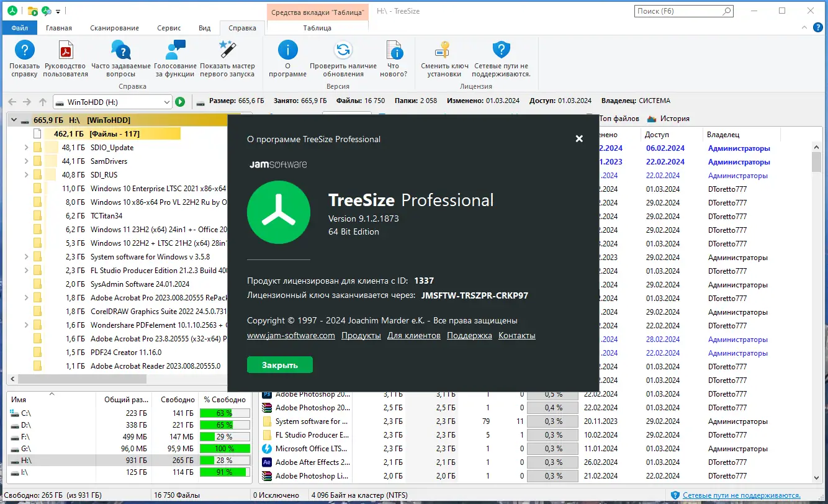Click the green start scan play button
The image size is (828, 504).
point(180,102)
